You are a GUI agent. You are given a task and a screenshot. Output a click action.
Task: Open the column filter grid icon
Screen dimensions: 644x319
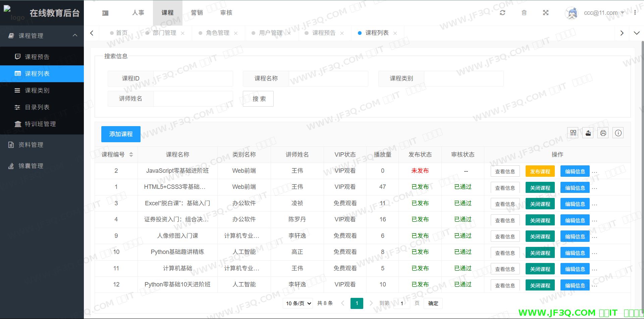[573, 133]
